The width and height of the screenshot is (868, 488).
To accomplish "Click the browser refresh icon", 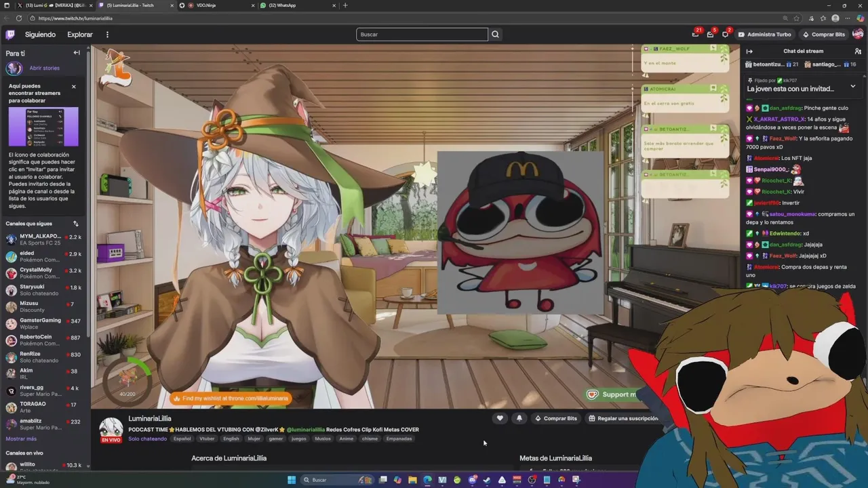I will tap(18, 18).
